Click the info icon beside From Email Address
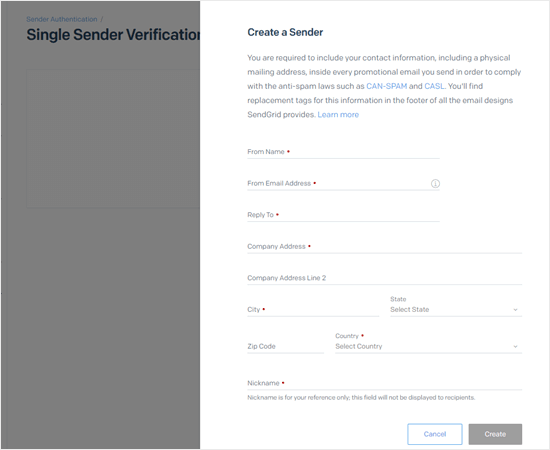Viewport: 550px width, 450px height. point(435,183)
